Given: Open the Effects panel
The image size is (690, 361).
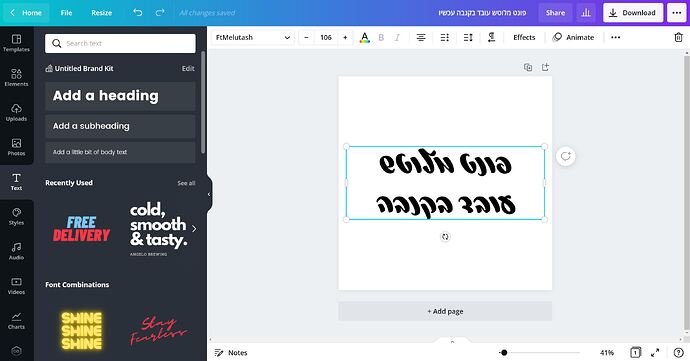Looking at the screenshot, I should [x=524, y=37].
